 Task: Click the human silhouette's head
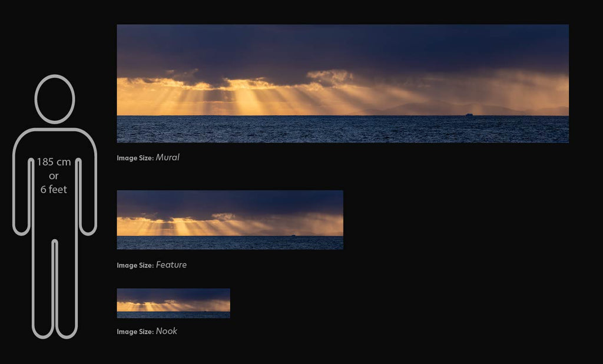pyautogui.click(x=55, y=99)
